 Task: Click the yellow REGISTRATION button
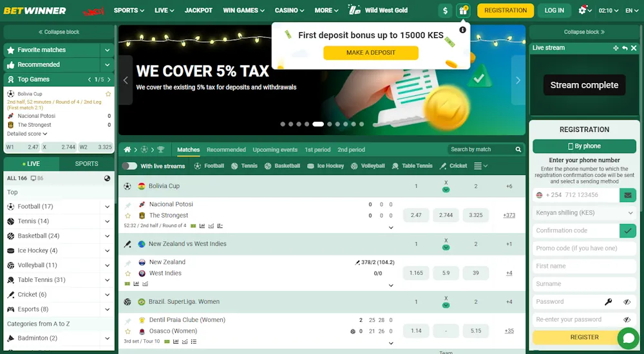(x=506, y=11)
